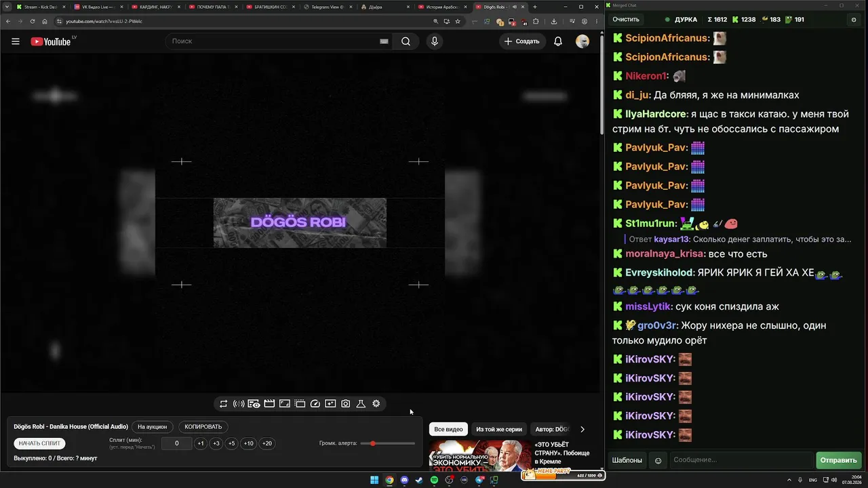Send the chat message with Отправить
The height and width of the screenshot is (488, 868).
pyautogui.click(x=838, y=460)
